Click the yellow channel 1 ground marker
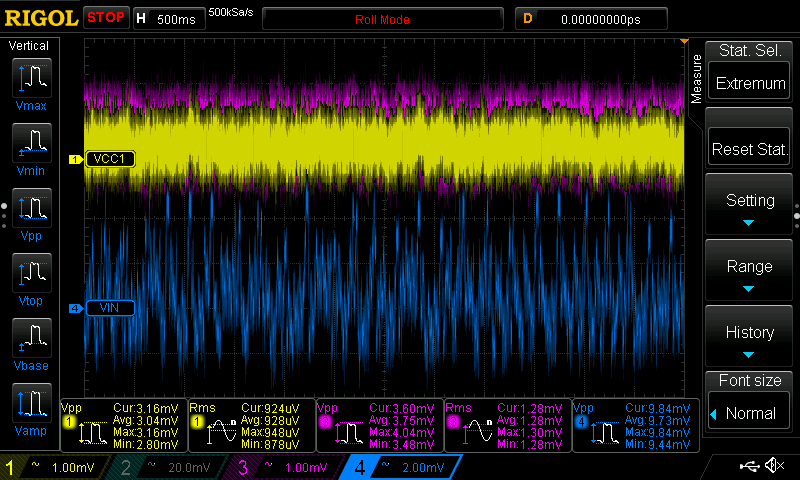800x480 pixels. point(76,160)
